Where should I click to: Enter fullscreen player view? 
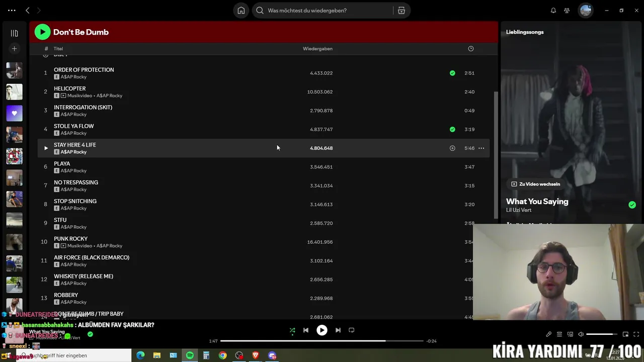[x=636, y=334]
